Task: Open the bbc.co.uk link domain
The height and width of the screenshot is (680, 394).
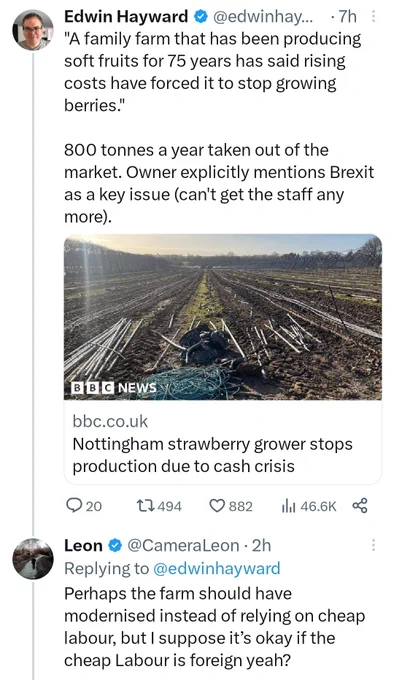Action: pos(110,421)
